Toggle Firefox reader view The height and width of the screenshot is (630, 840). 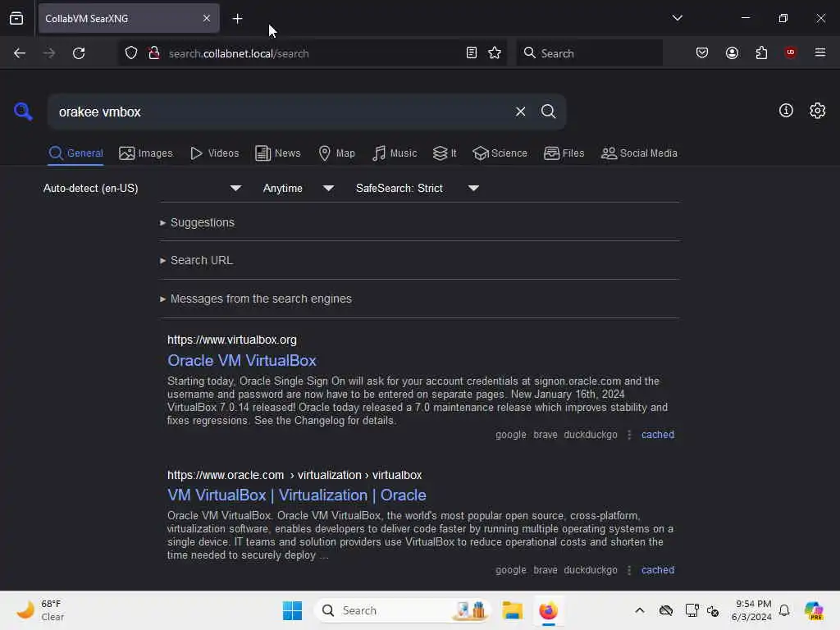click(x=472, y=53)
